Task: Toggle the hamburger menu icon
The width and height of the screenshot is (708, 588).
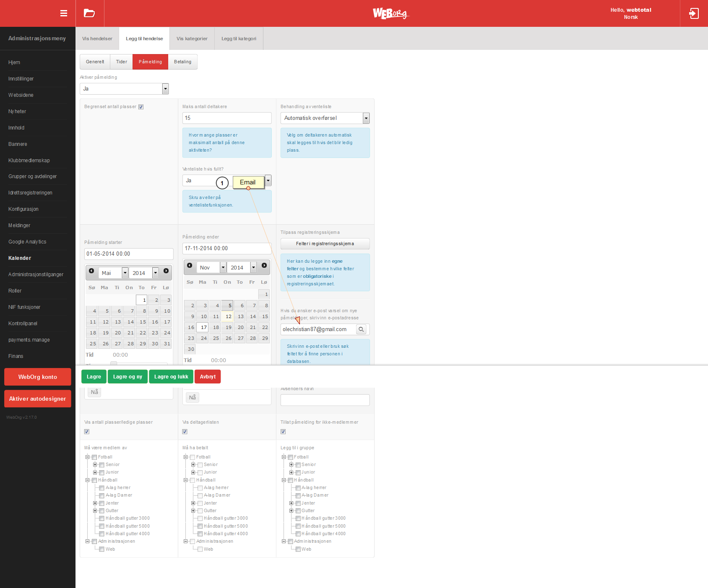Action: point(64,13)
